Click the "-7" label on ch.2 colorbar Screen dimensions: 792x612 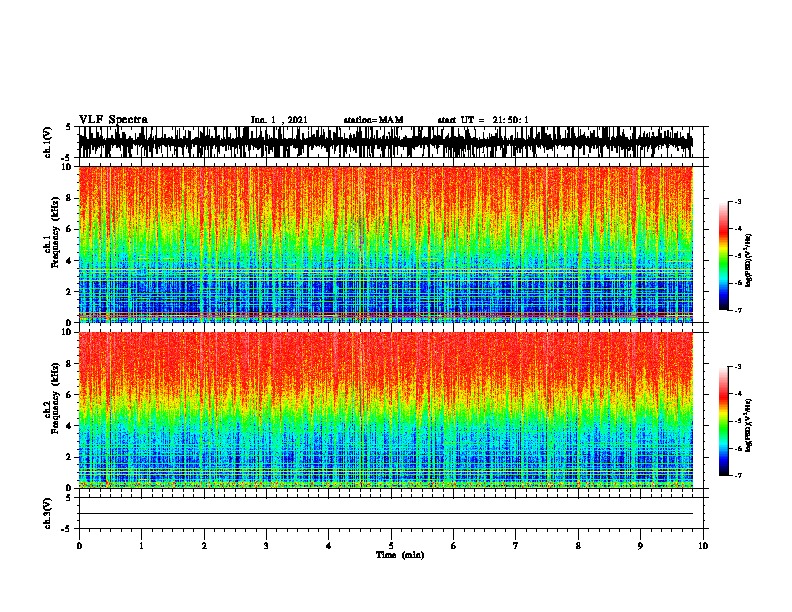click(x=737, y=476)
